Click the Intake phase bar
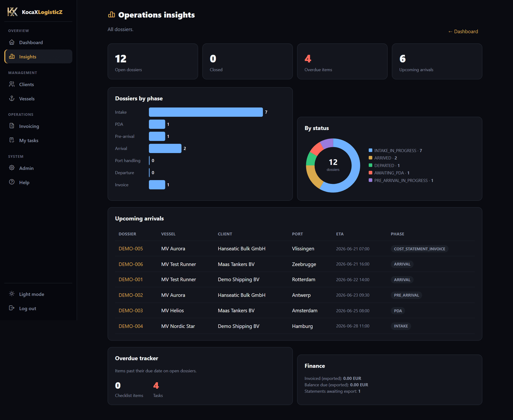 pos(206,112)
